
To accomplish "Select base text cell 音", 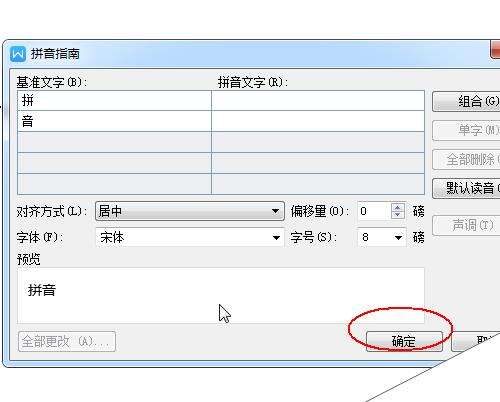I will (x=114, y=121).
